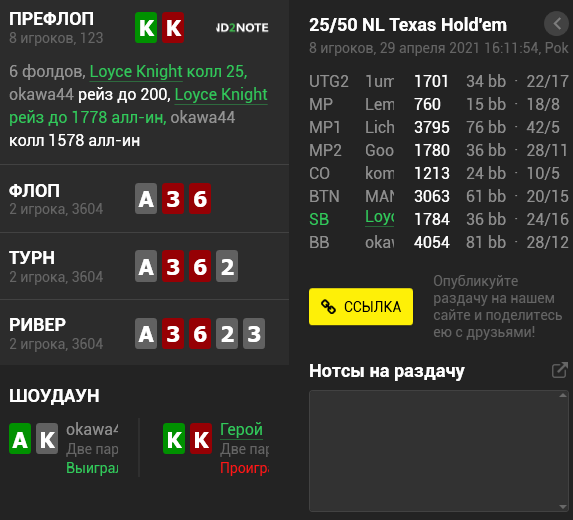Open Loyce Knight link before 'рейз до 1778'
Viewport: 573px width, 520px height.
pyautogui.click(x=221, y=95)
